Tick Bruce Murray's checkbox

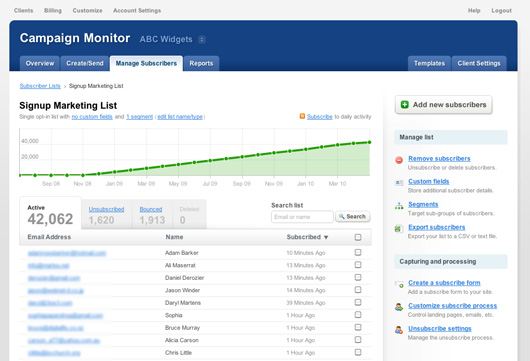(358, 328)
